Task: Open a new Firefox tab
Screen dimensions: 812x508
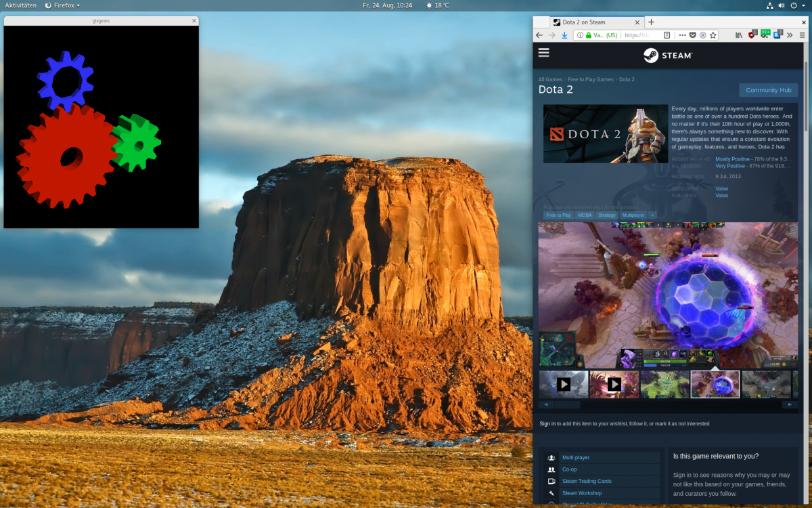Action: (x=652, y=22)
